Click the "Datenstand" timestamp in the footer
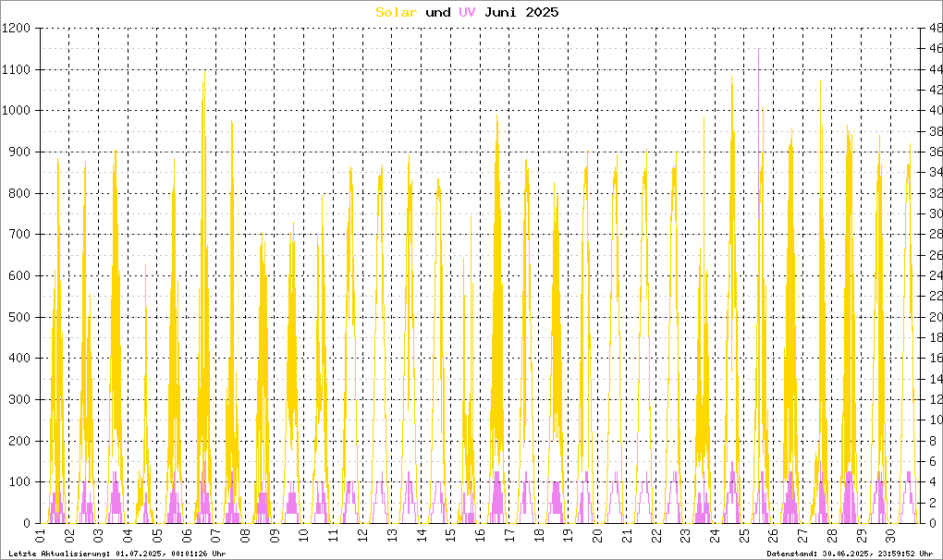Screen dimensions: 943x560 [x=849, y=554]
